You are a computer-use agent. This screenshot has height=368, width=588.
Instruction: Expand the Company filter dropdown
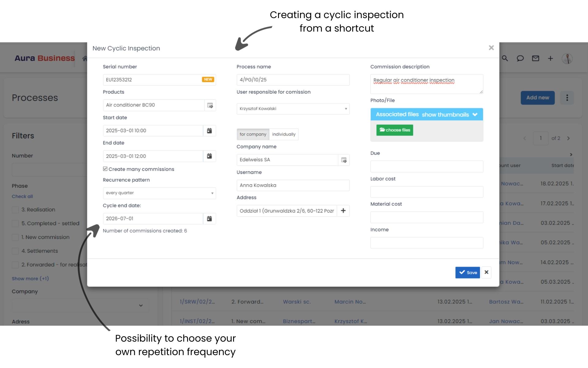(141, 305)
